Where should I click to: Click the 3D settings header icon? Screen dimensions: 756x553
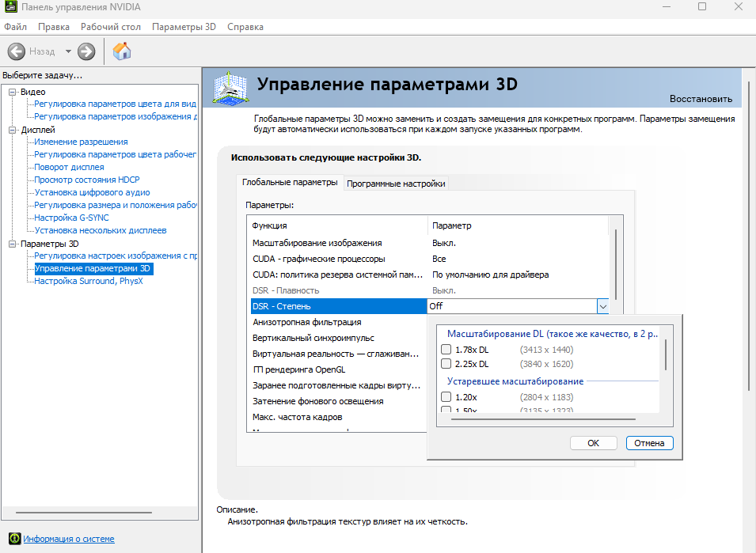[232, 87]
